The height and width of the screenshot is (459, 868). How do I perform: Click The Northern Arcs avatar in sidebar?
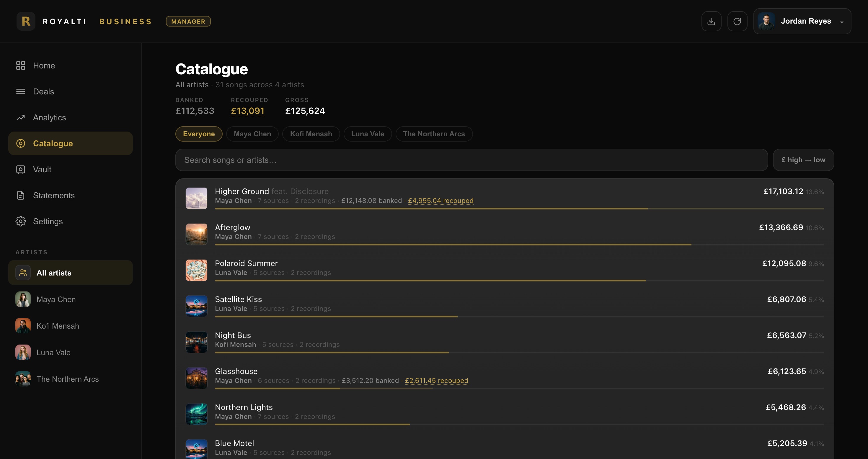click(23, 379)
